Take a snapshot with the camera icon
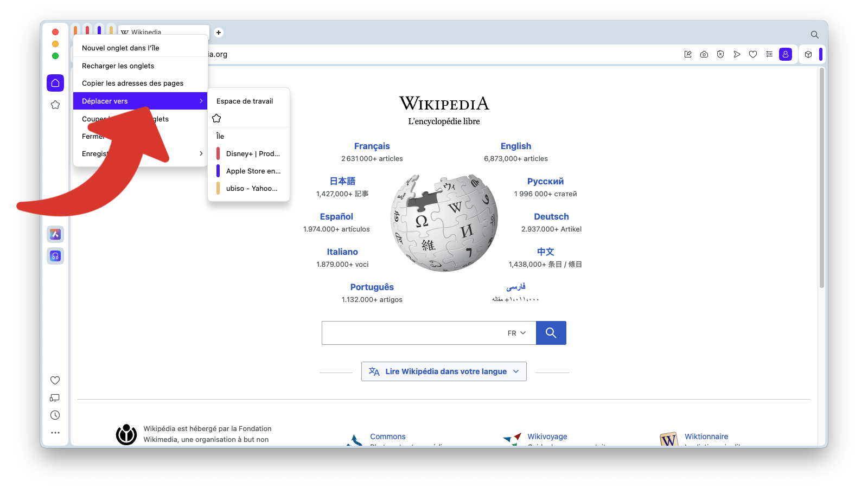This screenshot has width=868, height=488. [x=704, y=54]
